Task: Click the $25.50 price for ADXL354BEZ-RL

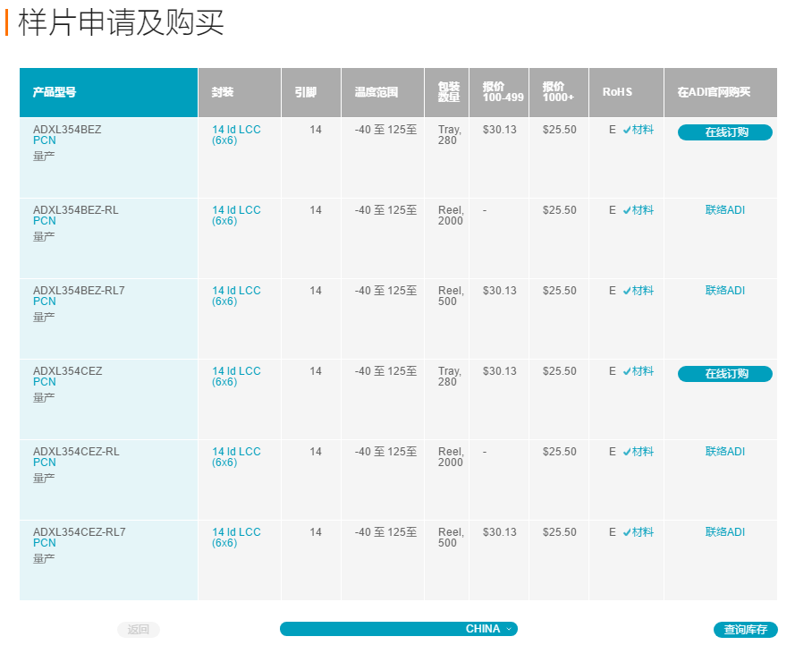Action: pyautogui.click(x=559, y=210)
